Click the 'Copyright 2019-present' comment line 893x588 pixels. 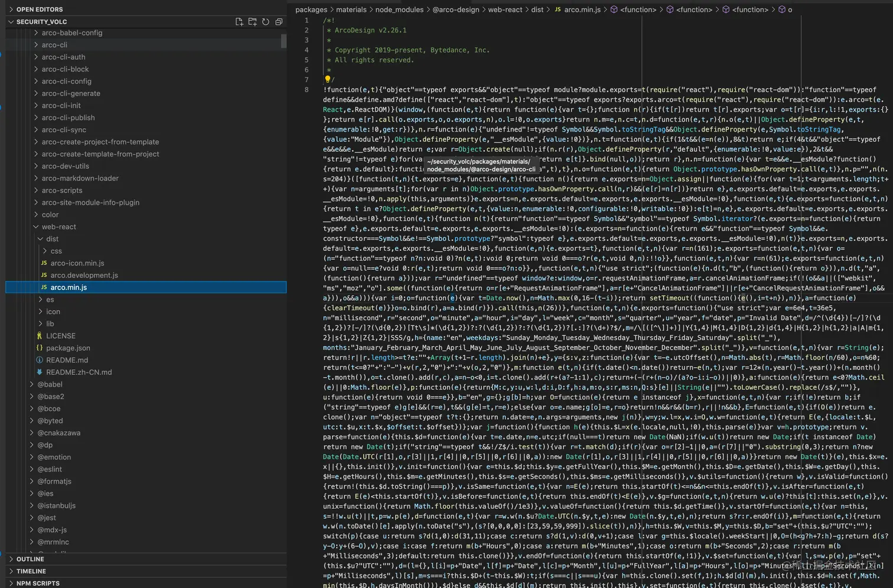click(x=408, y=50)
